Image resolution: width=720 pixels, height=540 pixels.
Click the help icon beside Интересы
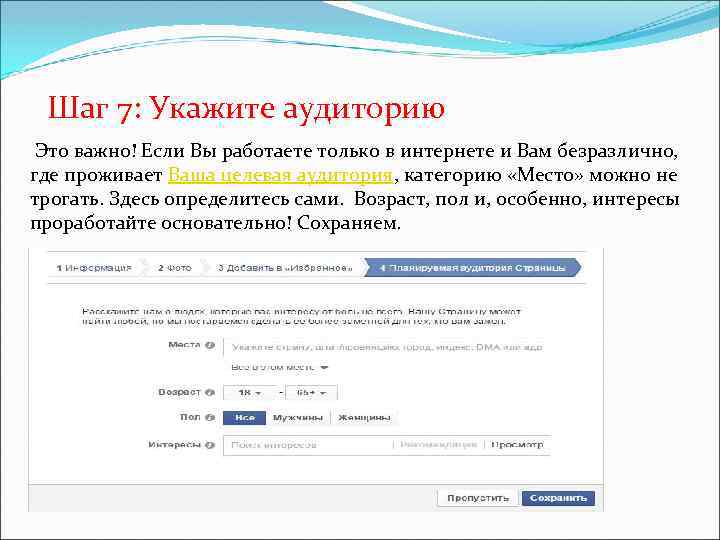[x=210, y=445]
